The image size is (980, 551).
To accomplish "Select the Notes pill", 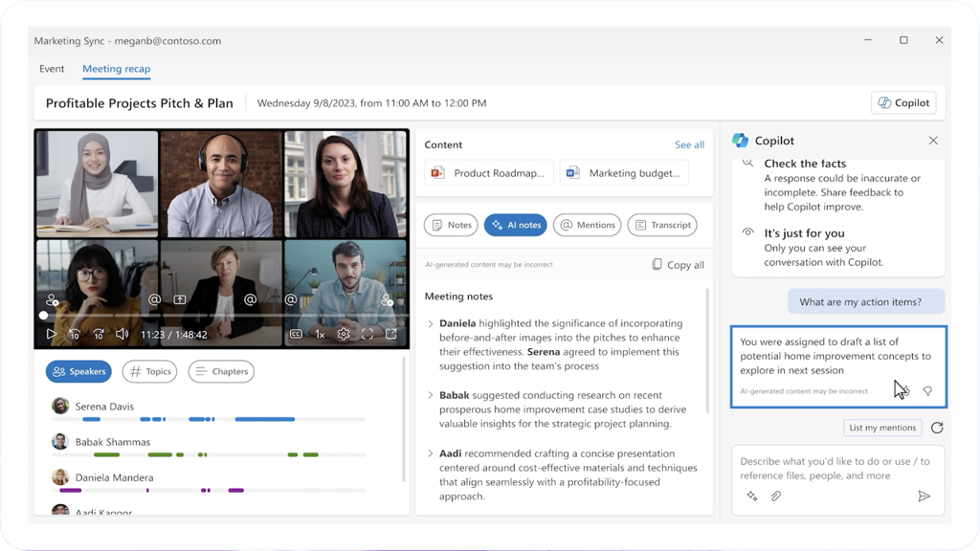I will coord(451,225).
